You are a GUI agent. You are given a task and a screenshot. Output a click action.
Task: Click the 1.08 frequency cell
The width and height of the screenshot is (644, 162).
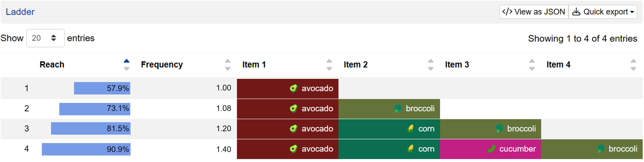coord(223,108)
